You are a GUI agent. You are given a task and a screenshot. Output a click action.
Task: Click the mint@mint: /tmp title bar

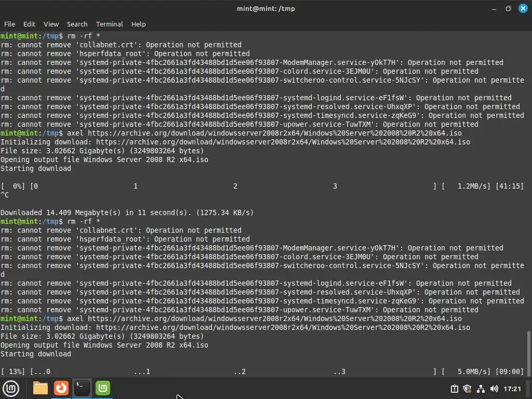click(x=265, y=8)
